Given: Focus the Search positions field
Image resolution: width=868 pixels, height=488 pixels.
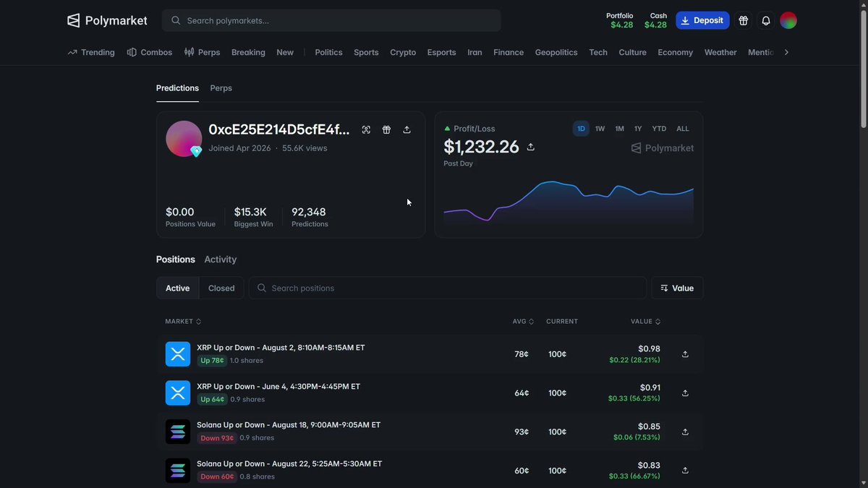Looking at the screenshot, I should pyautogui.click(x=448, y=288).
